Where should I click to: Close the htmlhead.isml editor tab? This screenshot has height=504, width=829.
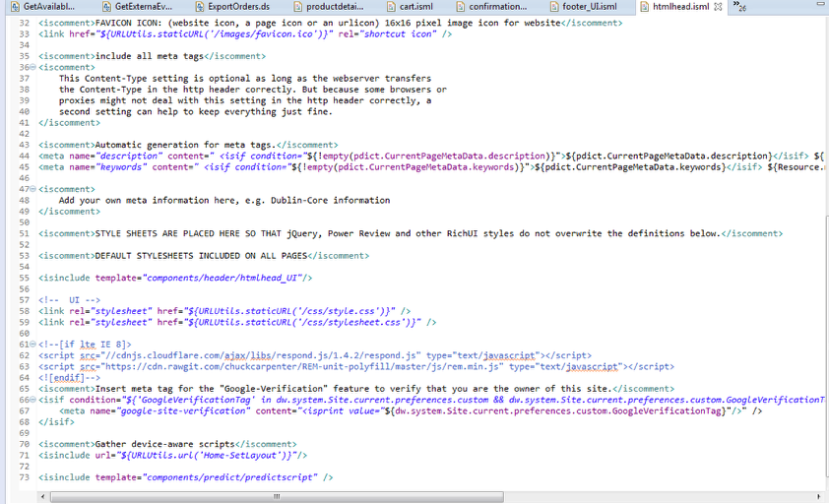[718, 7]
